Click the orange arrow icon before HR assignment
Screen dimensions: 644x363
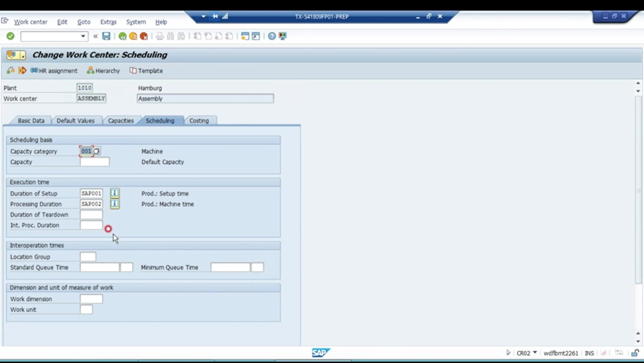point(22,70)
